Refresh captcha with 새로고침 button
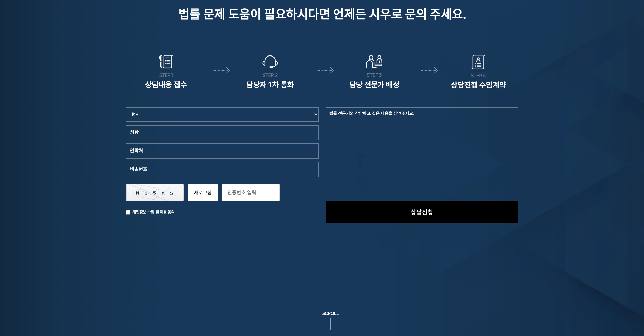Screen dimensions: 644x336 pos(203,193)
